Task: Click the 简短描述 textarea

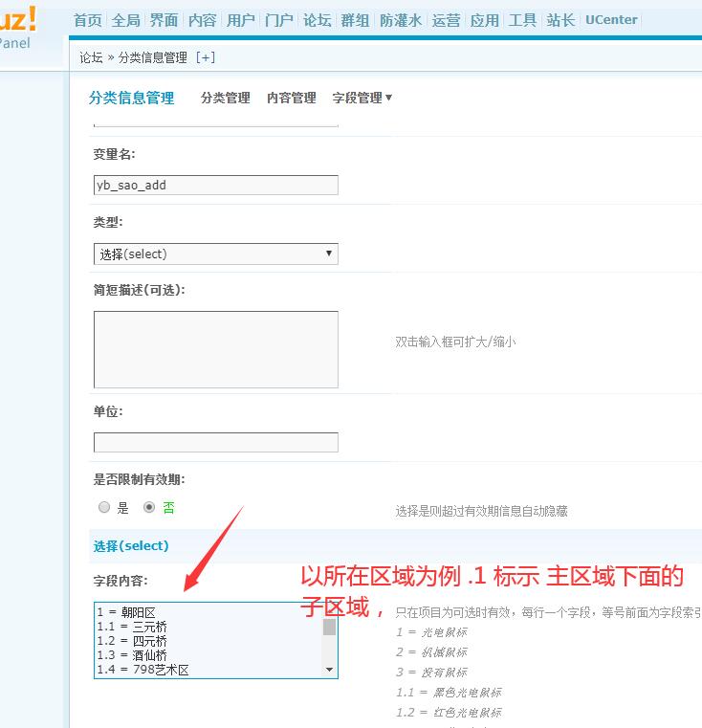Action: click(216, 349)
